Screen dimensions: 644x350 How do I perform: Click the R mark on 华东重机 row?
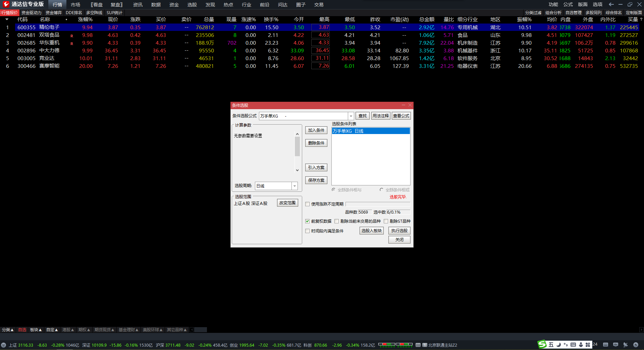point(72,43)
